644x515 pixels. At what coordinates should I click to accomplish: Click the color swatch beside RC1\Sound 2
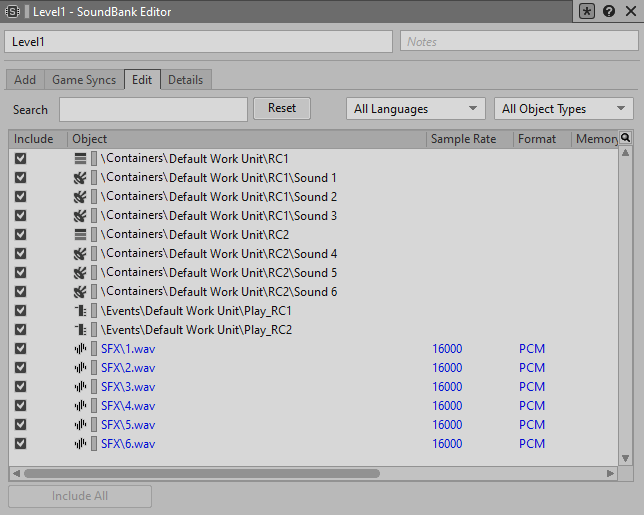[94, 197]
